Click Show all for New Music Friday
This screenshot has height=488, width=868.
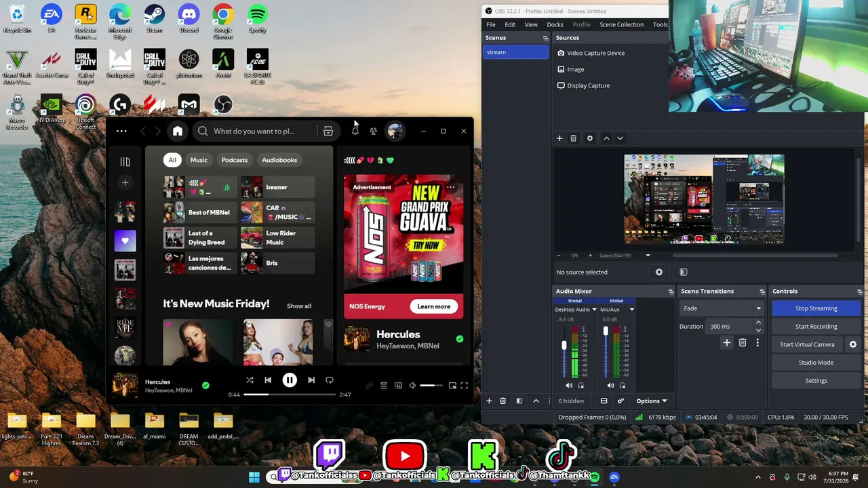[299, 306]
